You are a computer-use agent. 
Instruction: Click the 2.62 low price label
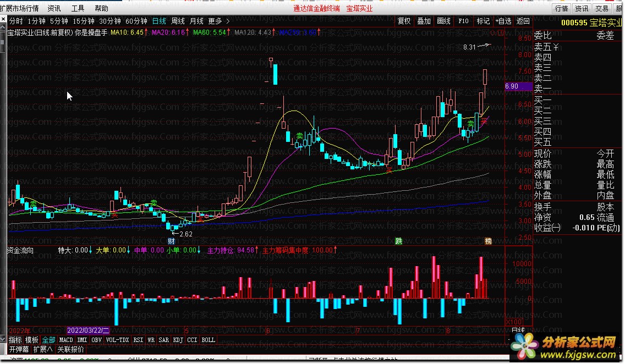pyautogui.click(x=186, y=234)
